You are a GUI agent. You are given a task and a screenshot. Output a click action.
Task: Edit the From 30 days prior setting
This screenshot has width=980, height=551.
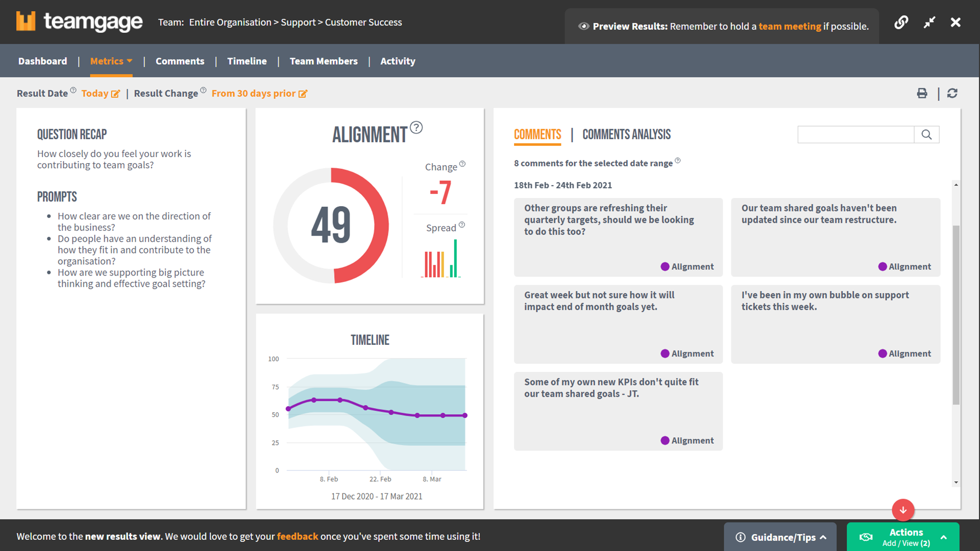259,93
